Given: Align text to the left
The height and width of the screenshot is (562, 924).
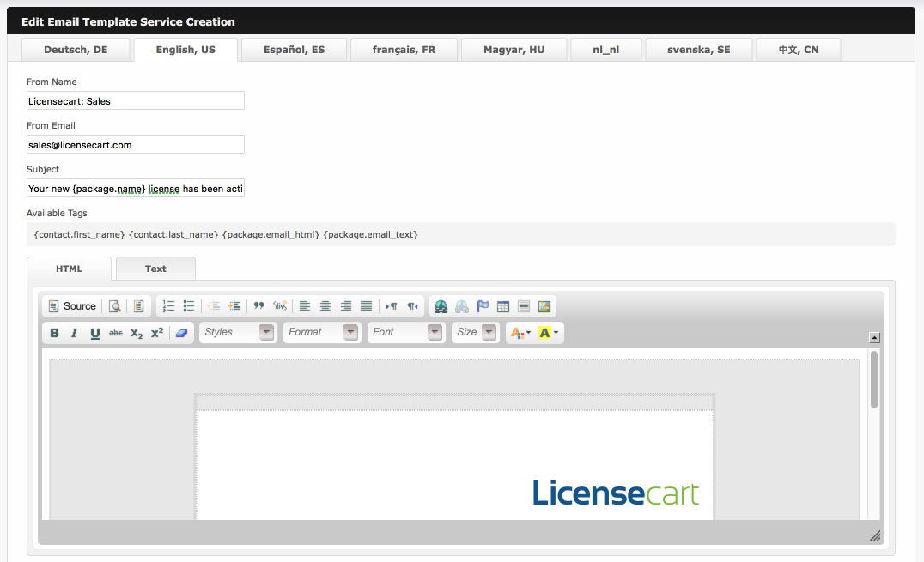Looking at the screenshot, I should coord(305,306).
